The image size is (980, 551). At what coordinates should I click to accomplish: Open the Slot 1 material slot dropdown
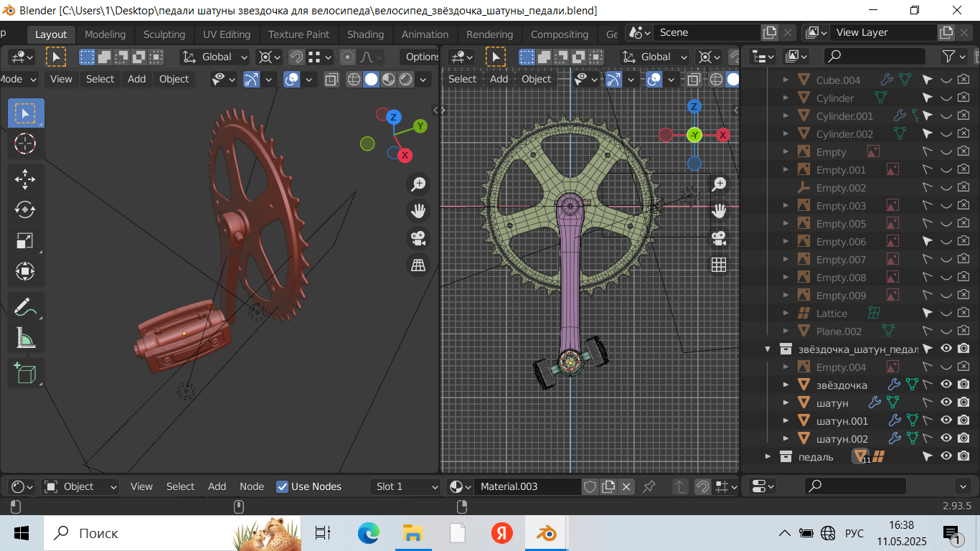pyautogui.click(x=406, y=486)
